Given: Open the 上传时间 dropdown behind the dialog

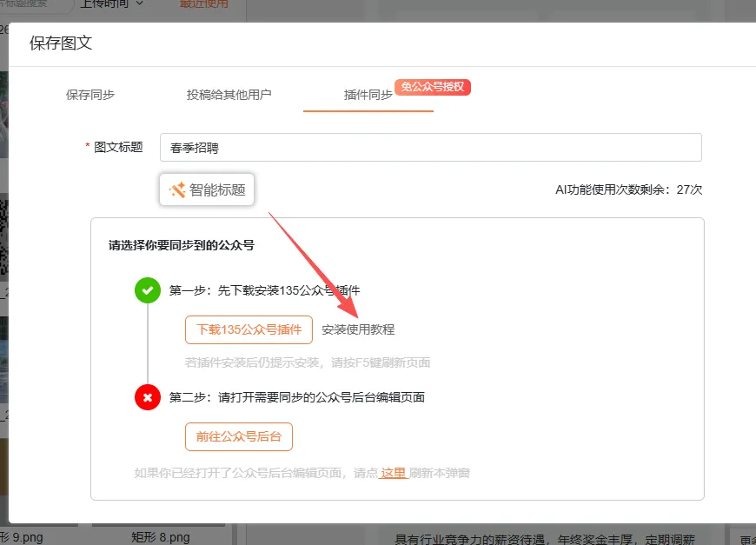Looking at the screenshot, I should 112,3.
